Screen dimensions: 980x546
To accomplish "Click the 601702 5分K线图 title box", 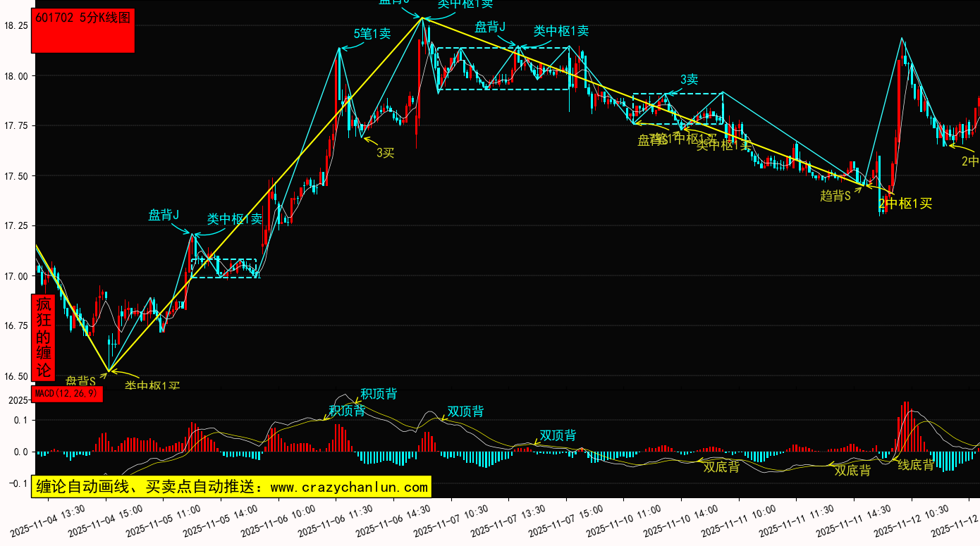I will click(82, 31).
